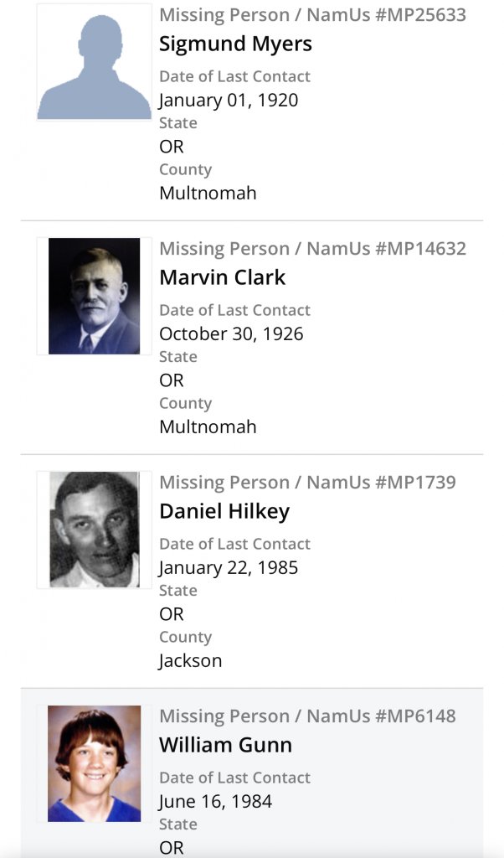Select the date January 01, 1920

point(229,101)
